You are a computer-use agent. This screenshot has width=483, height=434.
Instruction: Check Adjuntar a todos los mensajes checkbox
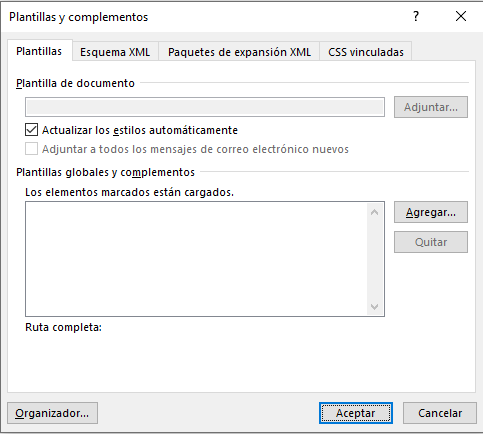tap(31, 149)
